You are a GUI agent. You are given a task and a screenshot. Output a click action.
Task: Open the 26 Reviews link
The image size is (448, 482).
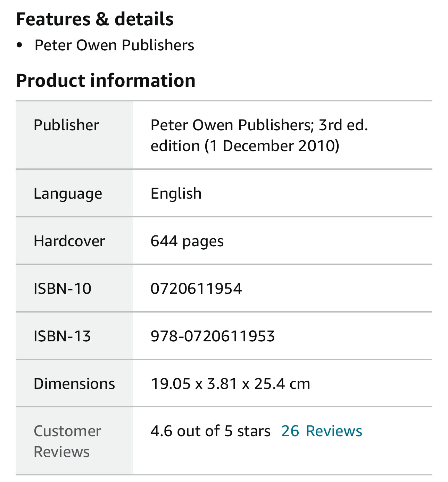tap(322, 431)
